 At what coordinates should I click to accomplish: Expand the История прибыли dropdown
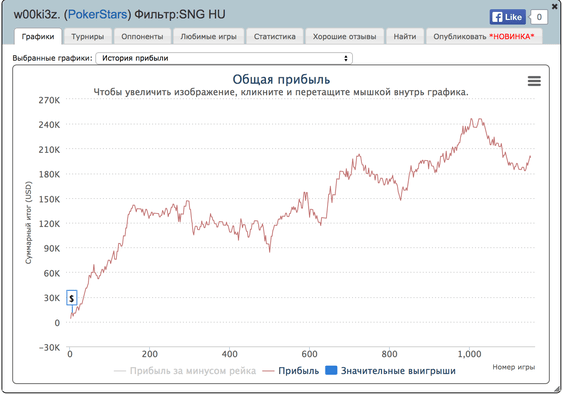pyautogui.click(x=224, y=58)
